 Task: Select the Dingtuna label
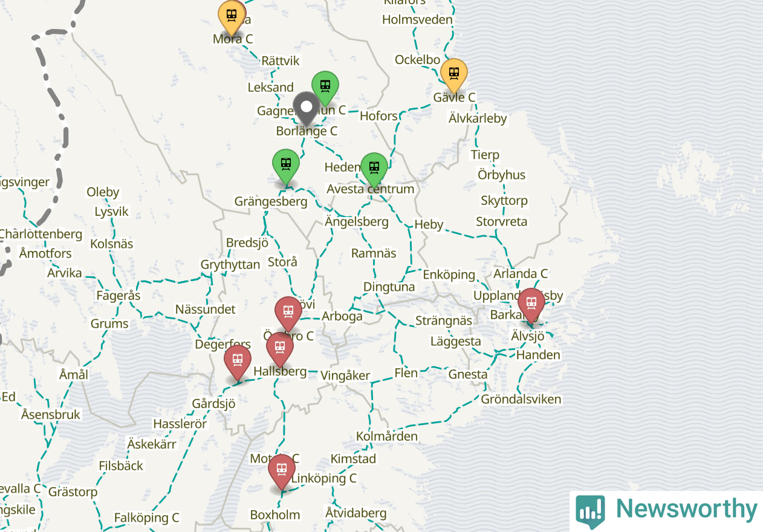click(x=389, y=287)
